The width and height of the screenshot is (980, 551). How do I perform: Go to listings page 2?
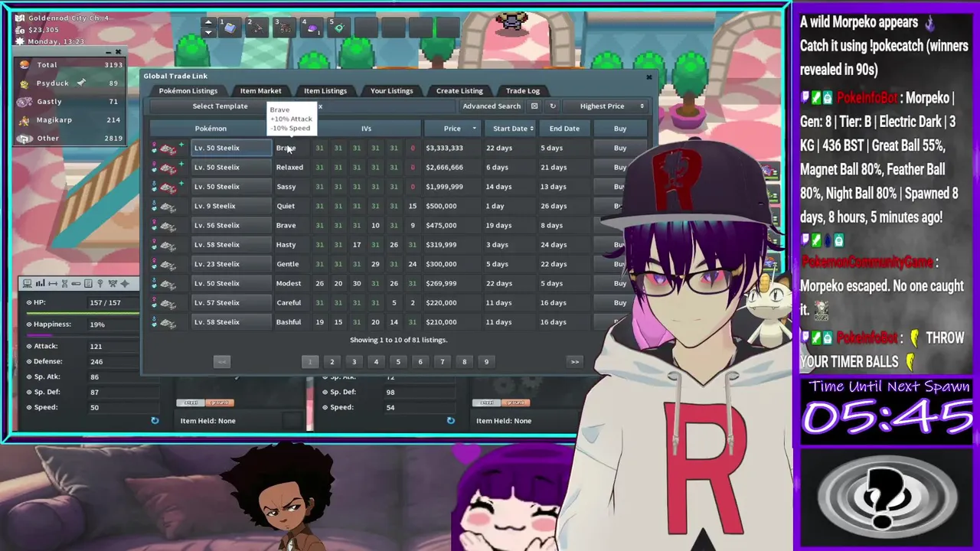[x=332, y=362]
